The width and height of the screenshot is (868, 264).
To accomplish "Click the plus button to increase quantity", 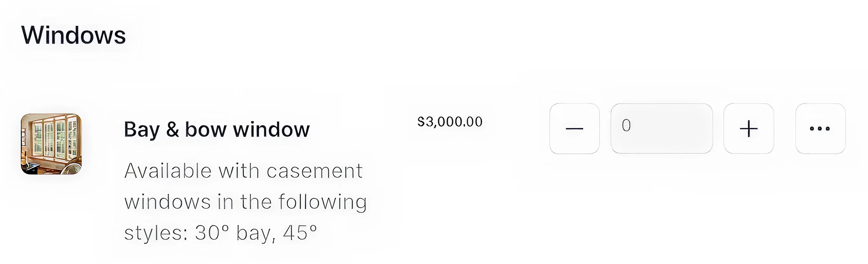I will click(748, 129).
